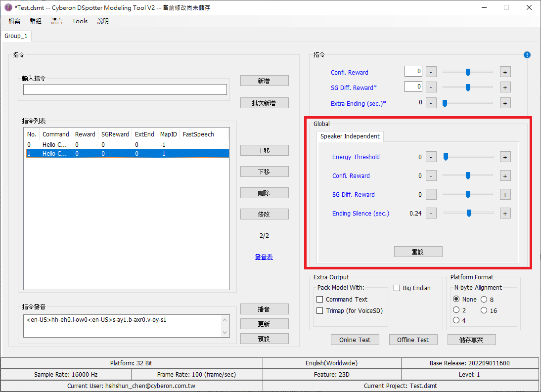Image resolution: width=541 pixels, height=392 pixels.
Task: Select the 16 N-byte alignment radio button
Action: point(484,310)
